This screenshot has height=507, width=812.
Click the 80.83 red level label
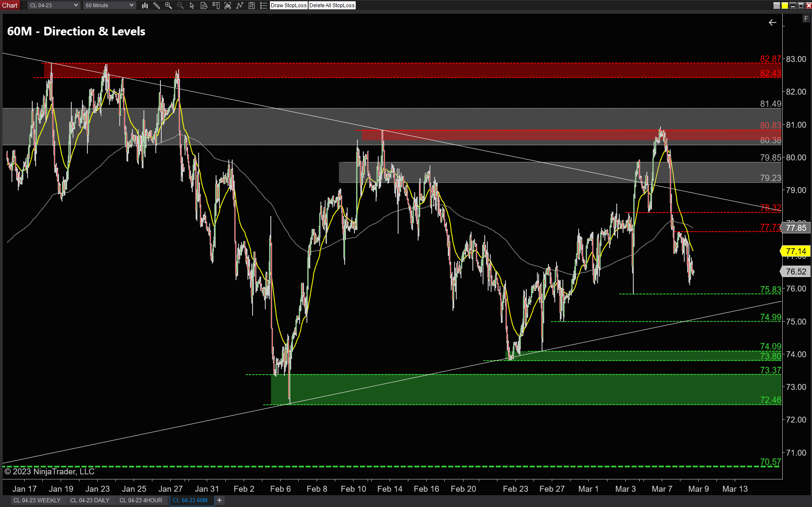[770, 125]
